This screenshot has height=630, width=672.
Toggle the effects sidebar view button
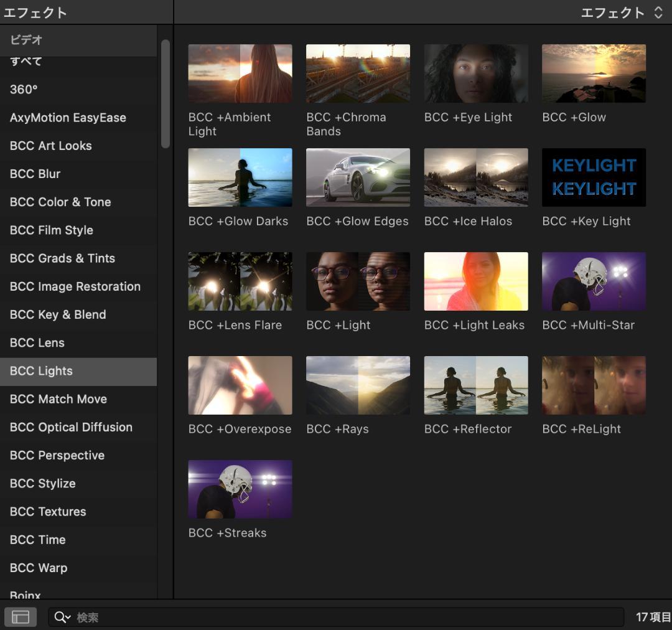pyautogui.click(x=21, y=617)
